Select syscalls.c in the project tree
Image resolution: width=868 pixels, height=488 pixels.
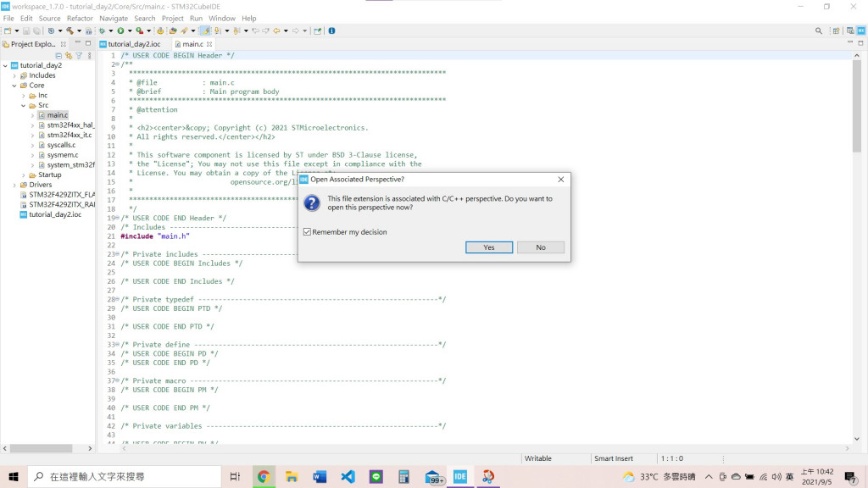tap(61, 145)
